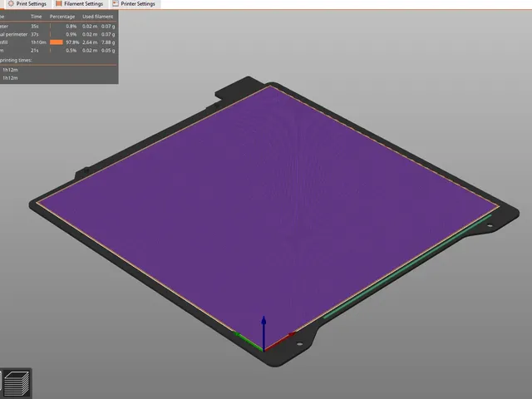
Task: Select the 2.64 m filament length
Action: 90,42
